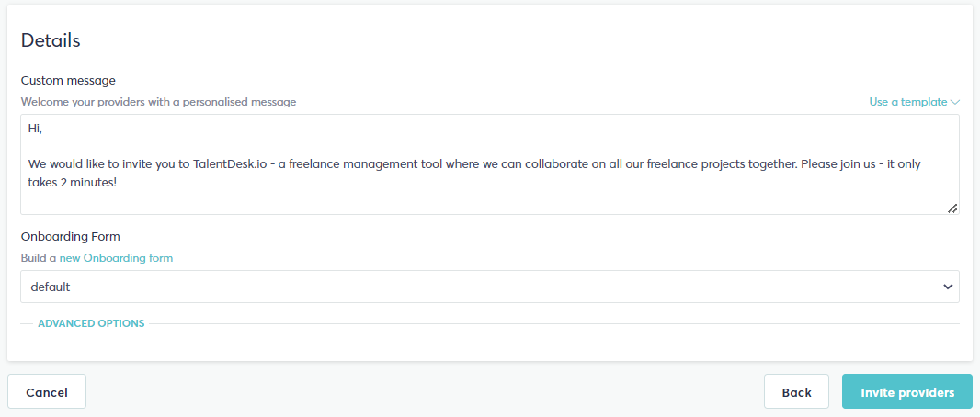
Task: Click the 'takes 2 minutes!' line in message
Action: click(72, 183)
